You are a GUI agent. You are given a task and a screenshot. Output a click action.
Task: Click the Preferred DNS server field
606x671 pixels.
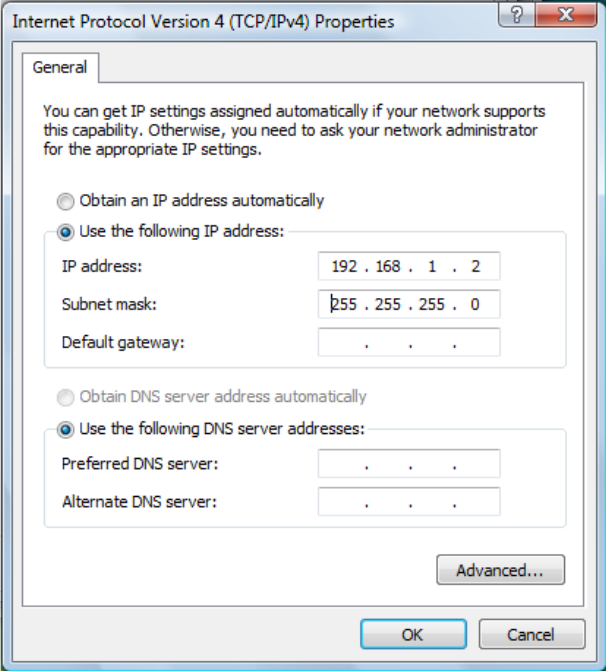408,465
